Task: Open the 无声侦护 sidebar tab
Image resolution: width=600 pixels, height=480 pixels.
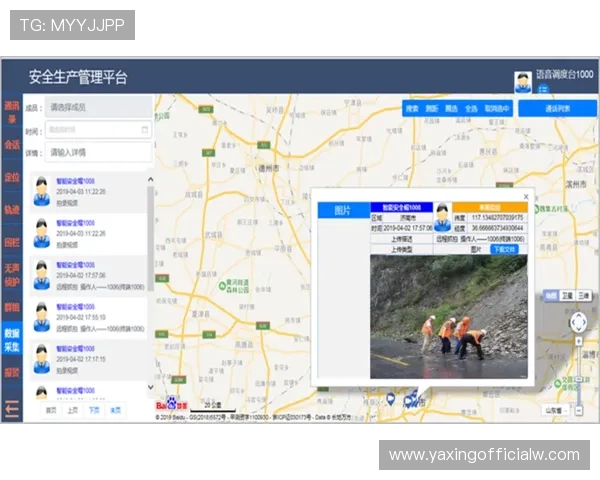Action: (12, 275)
